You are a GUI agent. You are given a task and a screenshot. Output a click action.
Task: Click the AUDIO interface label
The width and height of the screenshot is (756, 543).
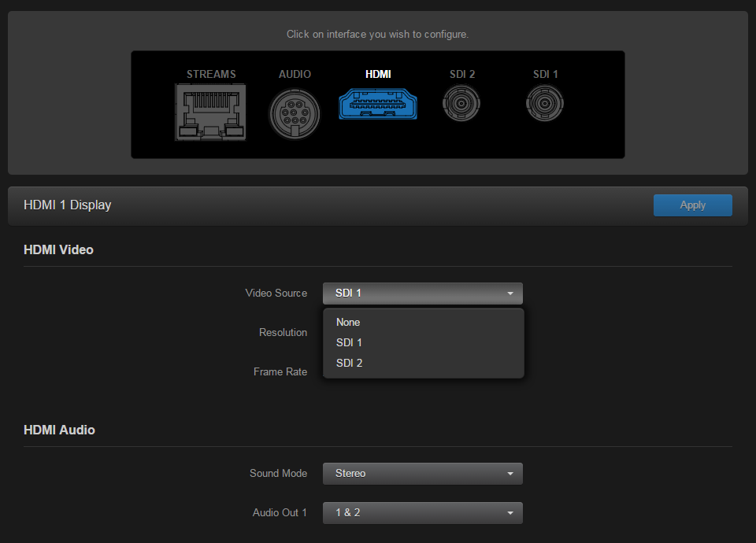295,74
